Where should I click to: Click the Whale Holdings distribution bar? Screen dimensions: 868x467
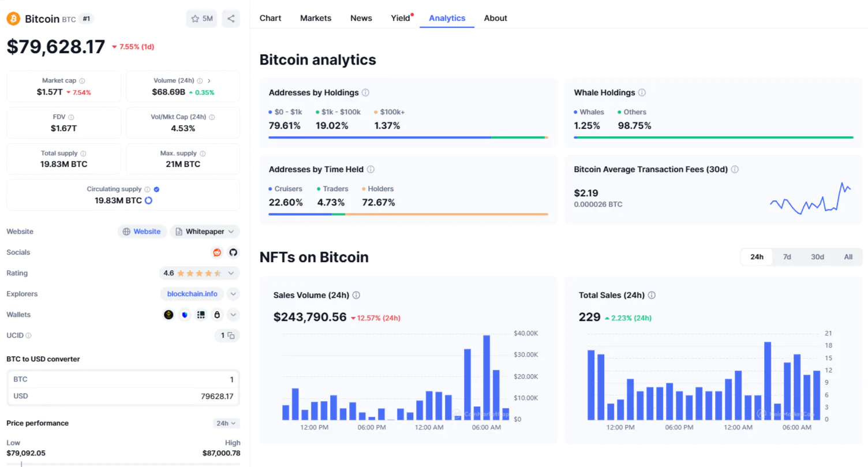pos(713,137)
